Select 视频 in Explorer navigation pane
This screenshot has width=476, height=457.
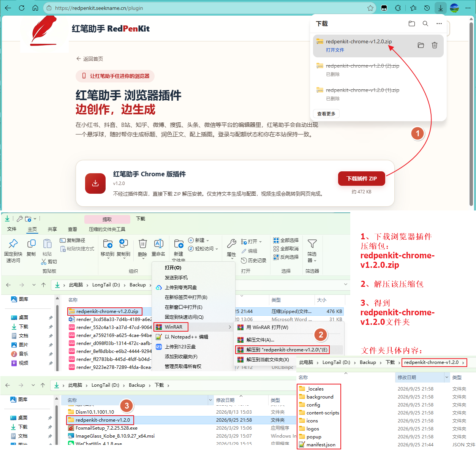[x=24, y=363]
